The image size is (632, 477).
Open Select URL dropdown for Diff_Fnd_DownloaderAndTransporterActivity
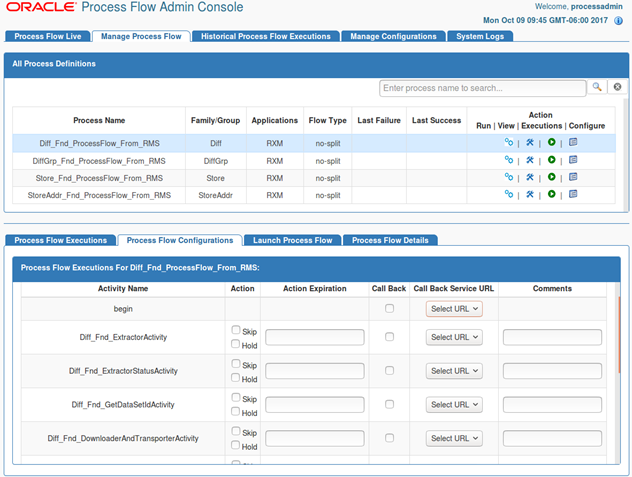coord(454,439)
